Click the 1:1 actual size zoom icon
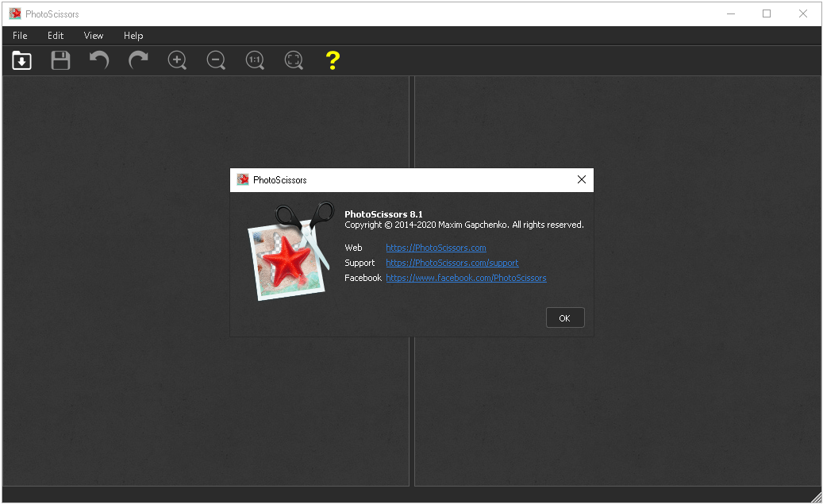 click(x=255, y=60)
